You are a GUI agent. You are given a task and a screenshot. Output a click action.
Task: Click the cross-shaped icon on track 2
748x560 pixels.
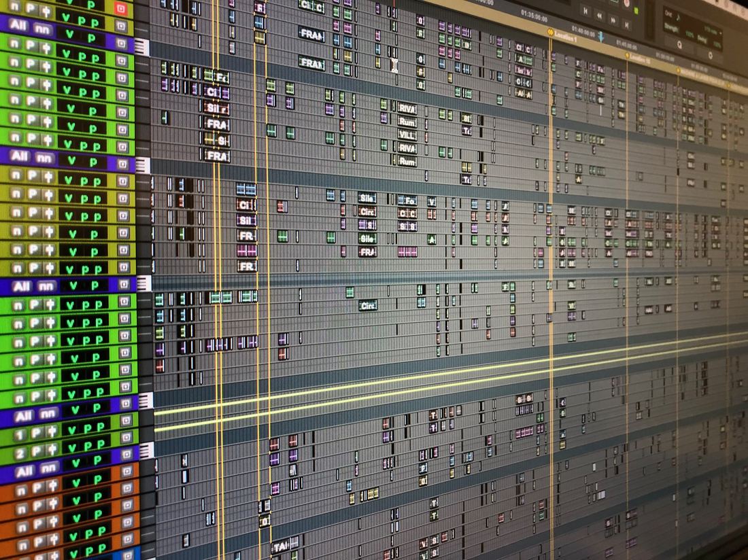pos(52,449)
